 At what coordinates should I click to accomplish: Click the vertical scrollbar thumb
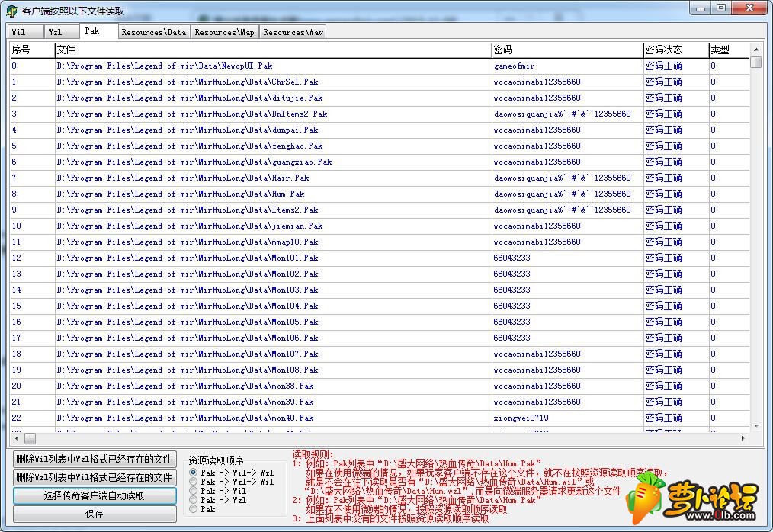756,62
